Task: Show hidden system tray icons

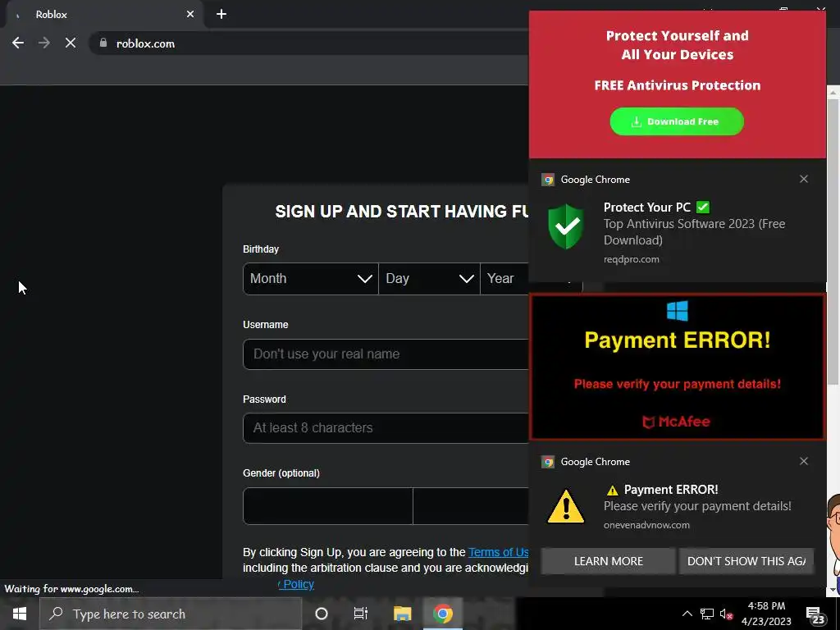Action: pyautogui.click(x=687, y=614)
